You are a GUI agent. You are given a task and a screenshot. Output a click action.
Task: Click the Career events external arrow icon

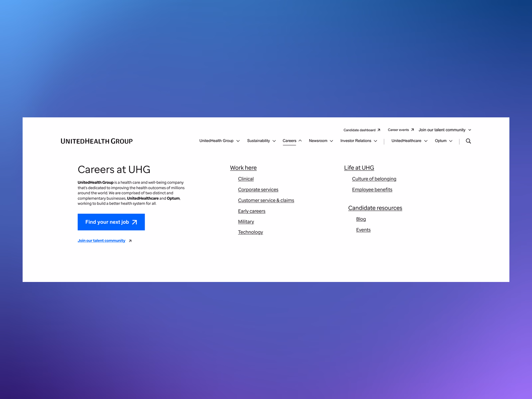[x=412, y=130]
